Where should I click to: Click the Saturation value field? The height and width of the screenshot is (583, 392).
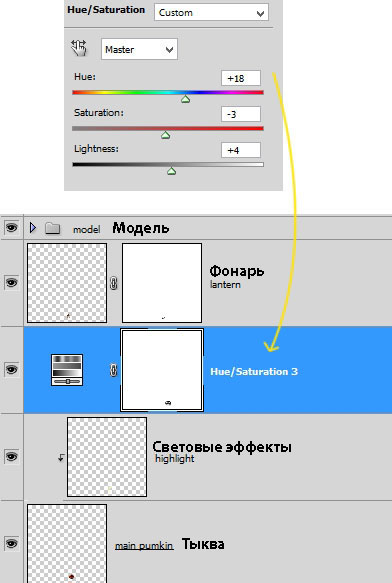coord(241,114)
